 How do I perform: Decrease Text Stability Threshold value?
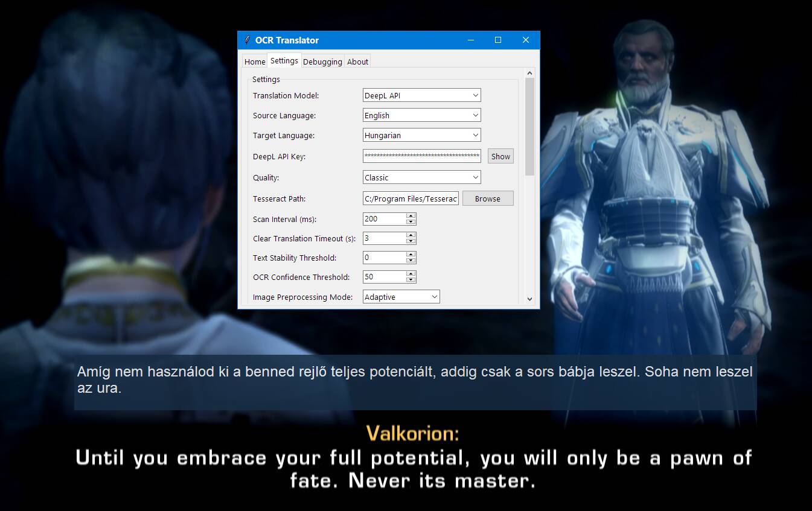coord(411,261)
